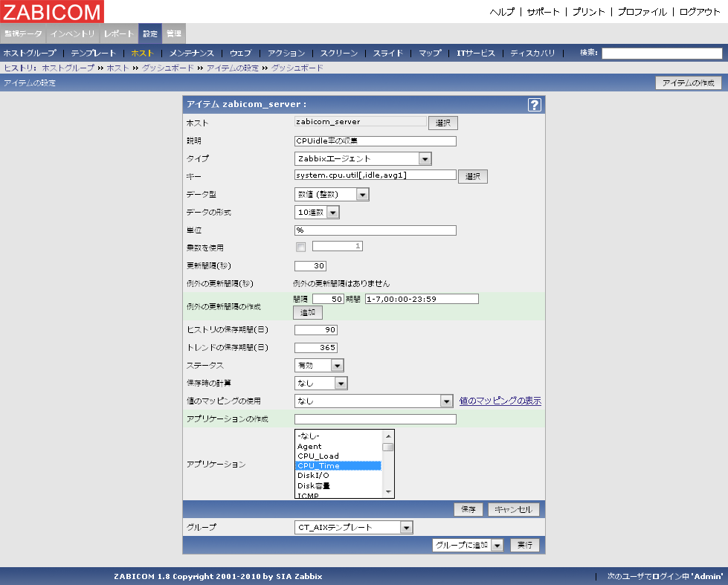The image size is (728, 585).
Task: Open the スライド submenu
Action: point(388,53)
